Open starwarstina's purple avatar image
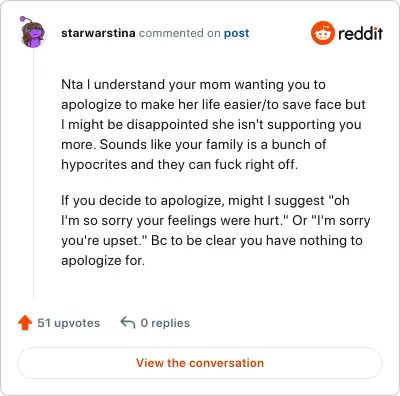The height and width of the screenshot is (396, 400). (32, 32)
